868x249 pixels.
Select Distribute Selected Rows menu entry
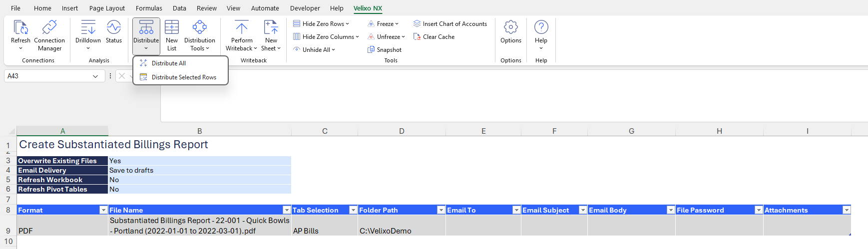(x=183, y=77)
